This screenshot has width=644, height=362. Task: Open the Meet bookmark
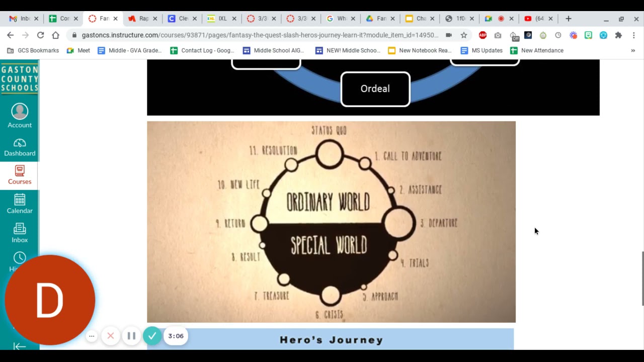tap(78, 50)
